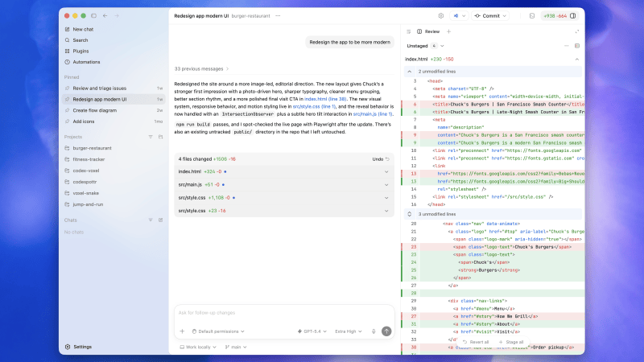Viewport: 644px width, 362px height.
Task: Click Stage all button
Action: 511,342
